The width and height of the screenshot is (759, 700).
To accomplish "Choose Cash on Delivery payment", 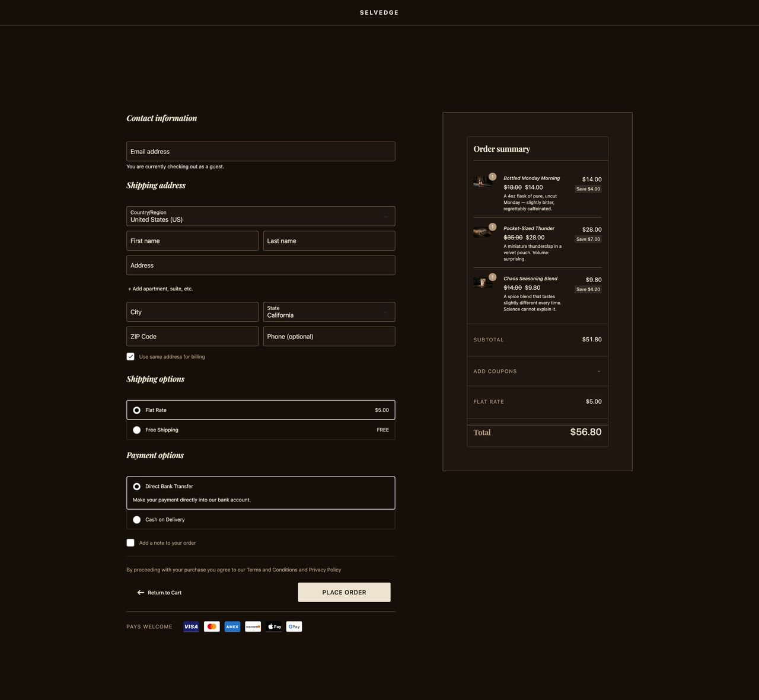I will click(x=137, y=520).
